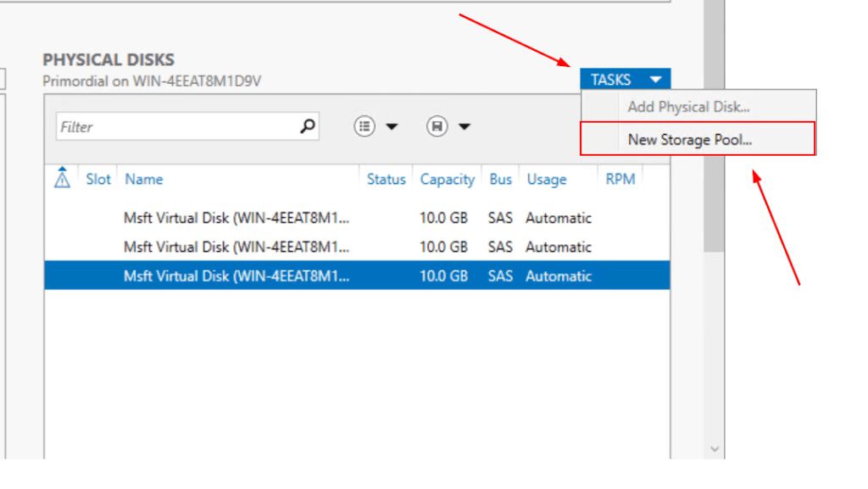Screen dimensions: 868x489
Task: Click the save query disk icon
Action: (x=437, y=127)
